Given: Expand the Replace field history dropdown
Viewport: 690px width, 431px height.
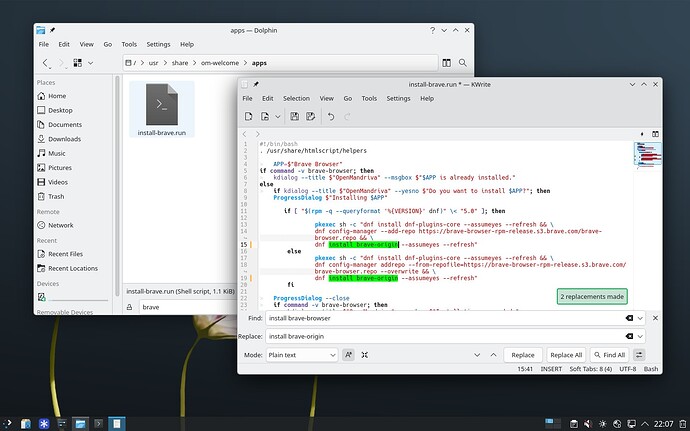Looking at the screenshot, I should [640, 336].
